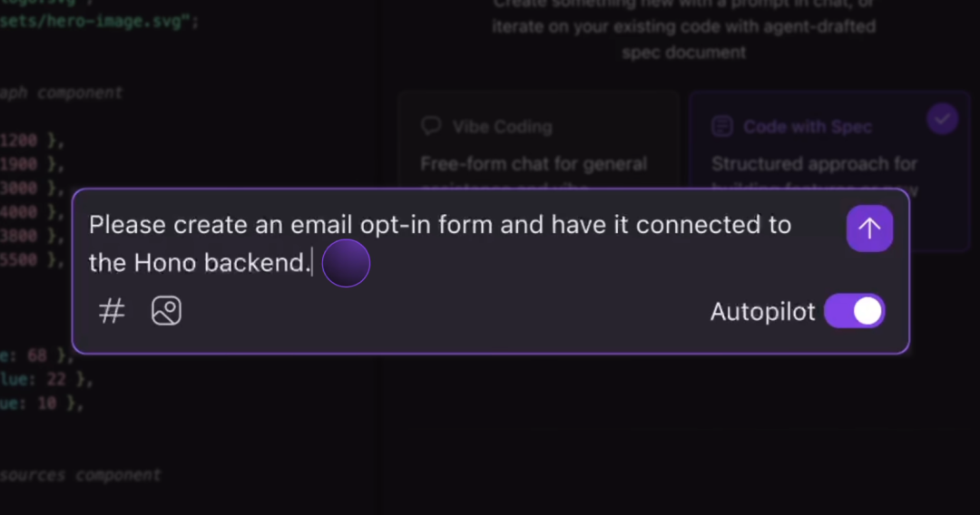Click the # context icon
980x515 pixels.
click(x=112, y=311)
